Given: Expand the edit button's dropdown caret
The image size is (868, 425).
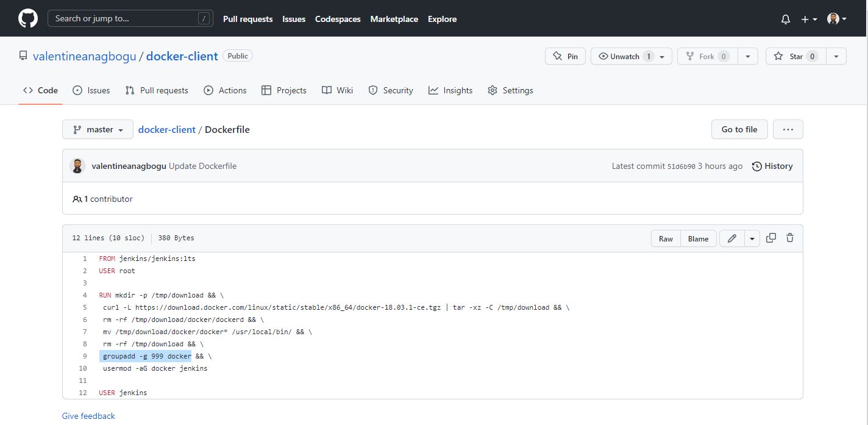Looking at the screenshot, I should [751, 238].
